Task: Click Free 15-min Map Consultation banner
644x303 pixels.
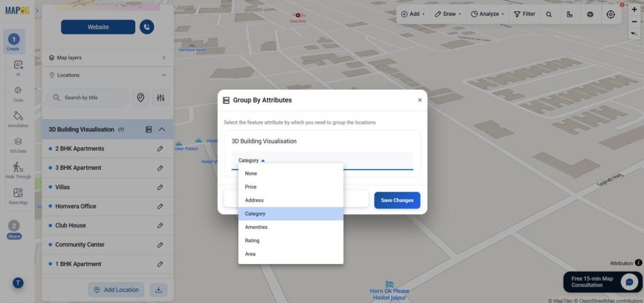Action: (x=602, y=282)
